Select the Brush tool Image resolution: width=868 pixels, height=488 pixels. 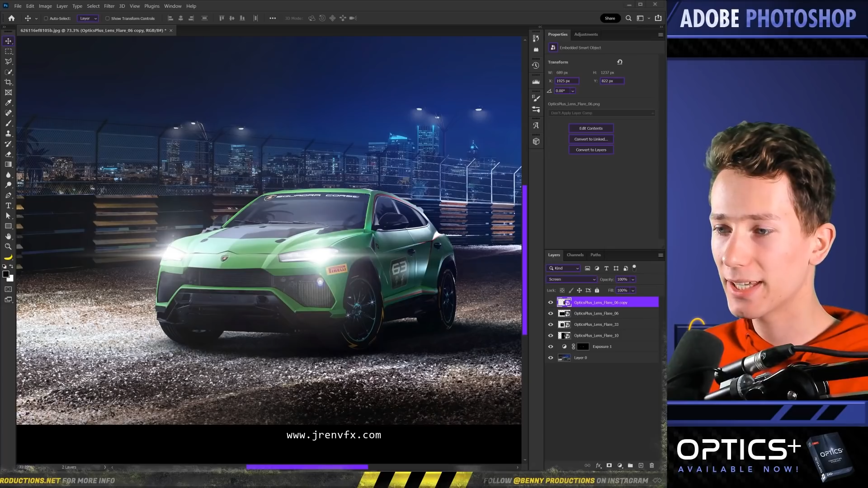tap(8, 123)
